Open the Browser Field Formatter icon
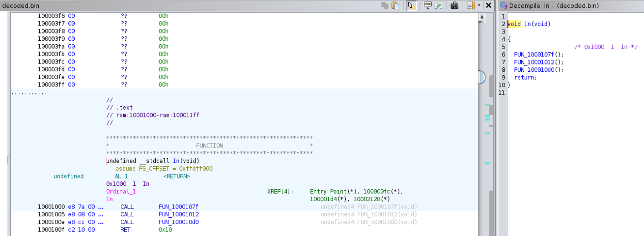Viewport: 644px width, 236px height. 427,5
